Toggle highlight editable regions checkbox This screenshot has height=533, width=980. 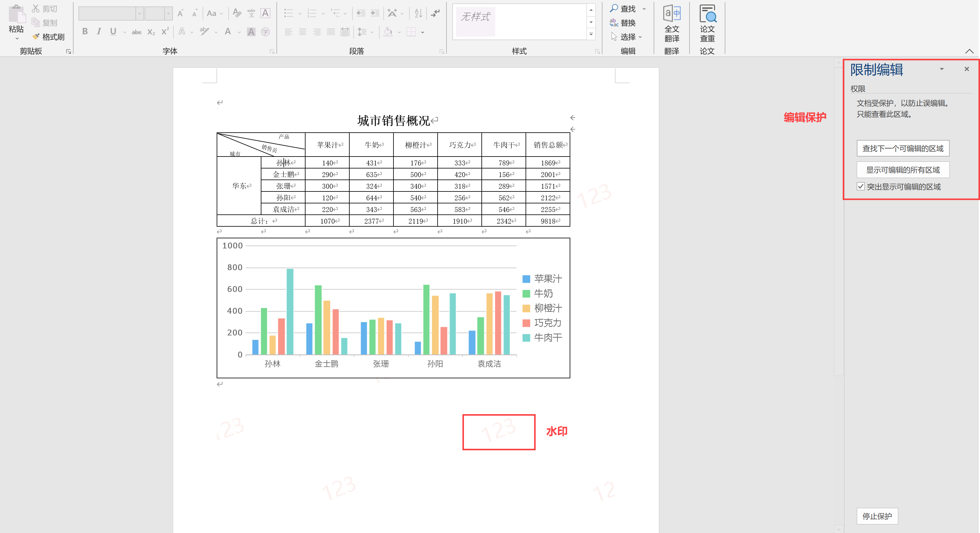coord(860,186)
